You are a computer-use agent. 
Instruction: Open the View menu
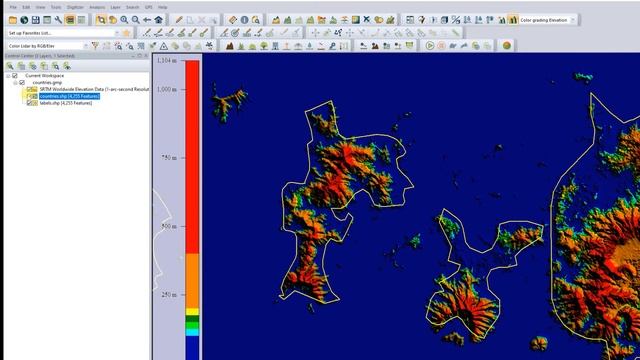pos(40,7)
